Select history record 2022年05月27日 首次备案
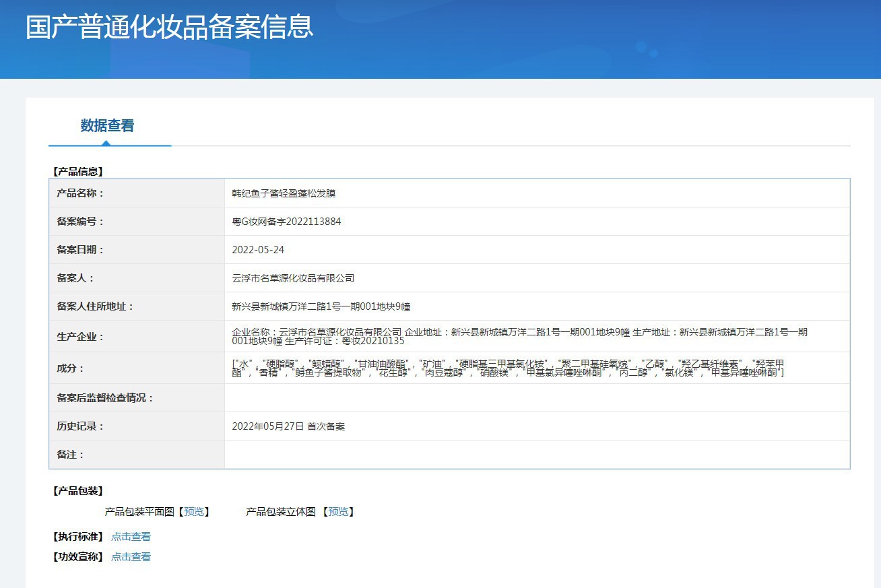 click(288, 426)
